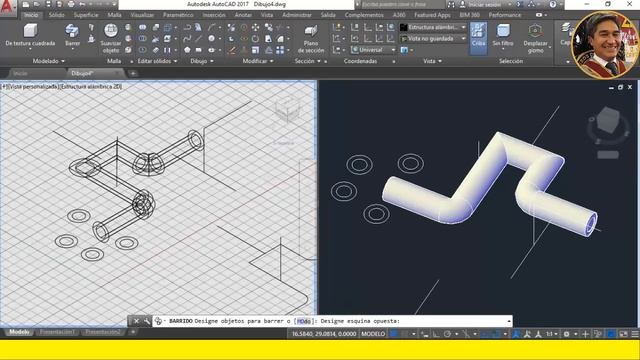
Task: Open the Paramétrico ribbon tab
Action: [178, 15]
